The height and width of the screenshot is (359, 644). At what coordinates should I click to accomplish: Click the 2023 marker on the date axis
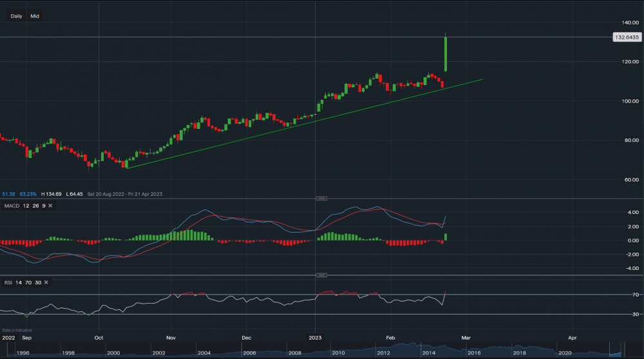(316, 336)
